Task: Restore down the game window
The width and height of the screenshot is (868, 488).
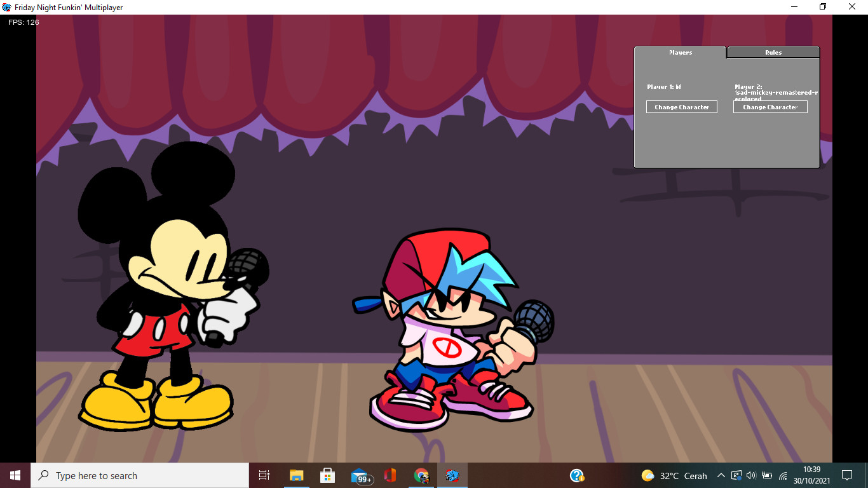Action: (x=823, y=7)
